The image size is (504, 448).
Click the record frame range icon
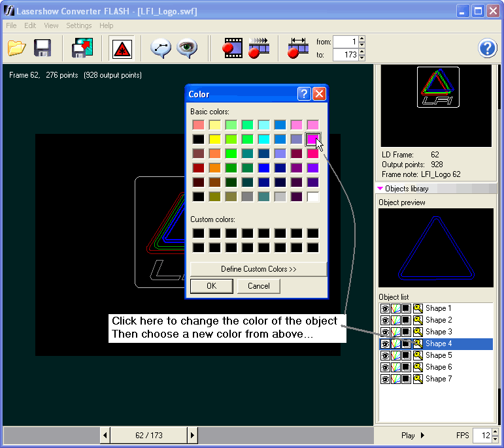[298, 48]
